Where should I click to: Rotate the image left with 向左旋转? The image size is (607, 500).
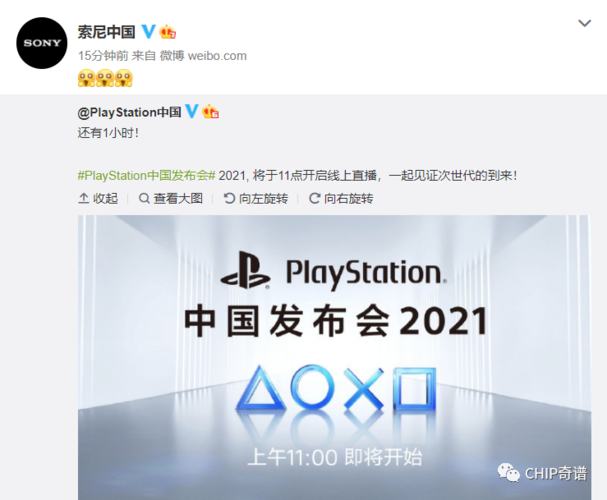click(x=256, y=199)
